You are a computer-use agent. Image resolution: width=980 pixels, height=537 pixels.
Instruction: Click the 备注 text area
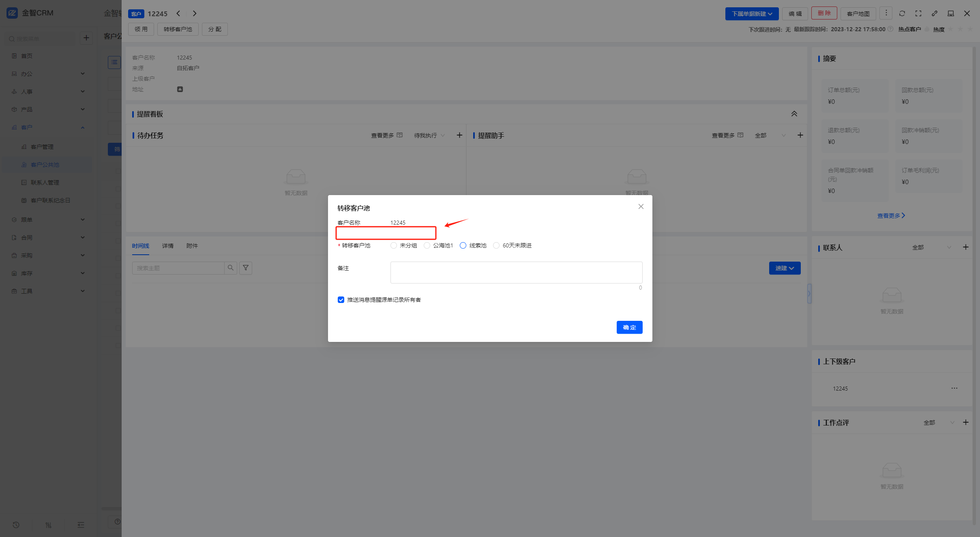tap(516, 272)
